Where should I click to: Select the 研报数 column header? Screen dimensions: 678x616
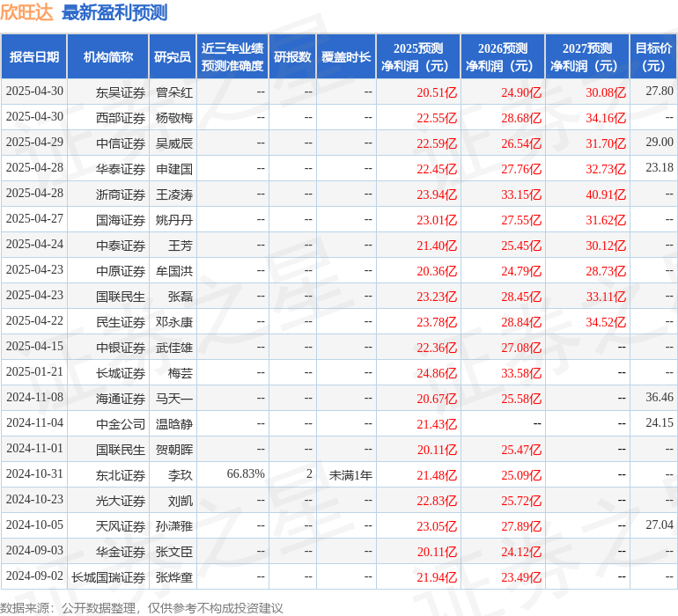(x=291, y=57)
